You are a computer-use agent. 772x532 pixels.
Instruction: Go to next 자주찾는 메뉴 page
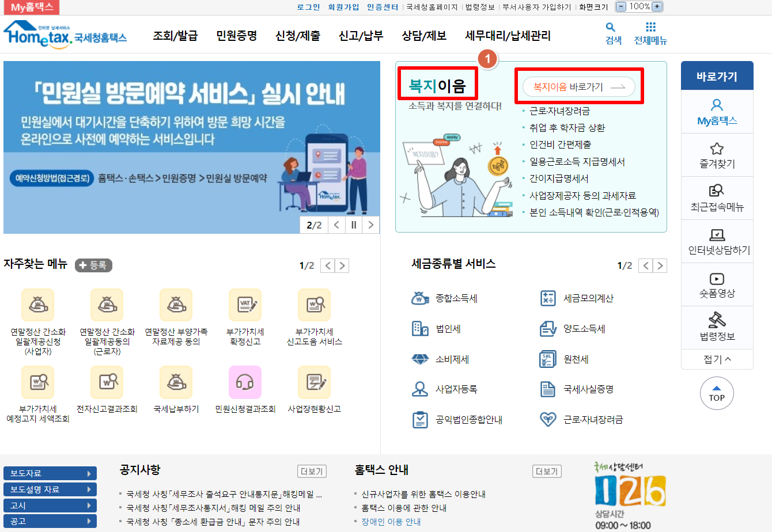pyautogui.click(x=342, y=265)
